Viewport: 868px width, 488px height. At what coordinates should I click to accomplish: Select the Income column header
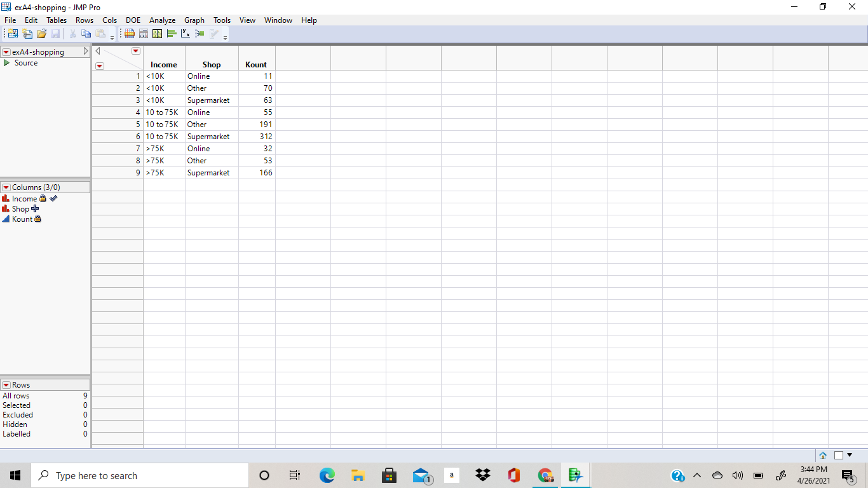tap(164, 65)
